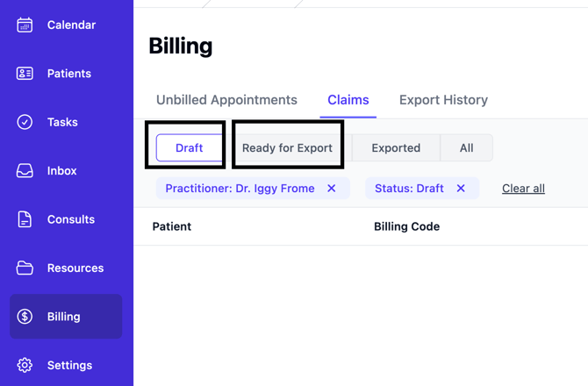This screenshot has height=386, width=588.
Task: Select the Claims tab
Action: coord(348,100)
